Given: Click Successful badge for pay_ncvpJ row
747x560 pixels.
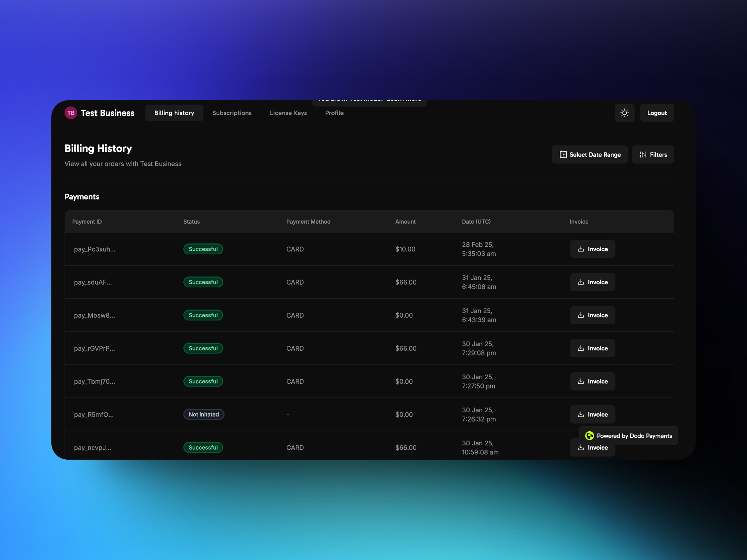Looking at the screenshot, I should (x=203, y=447).
